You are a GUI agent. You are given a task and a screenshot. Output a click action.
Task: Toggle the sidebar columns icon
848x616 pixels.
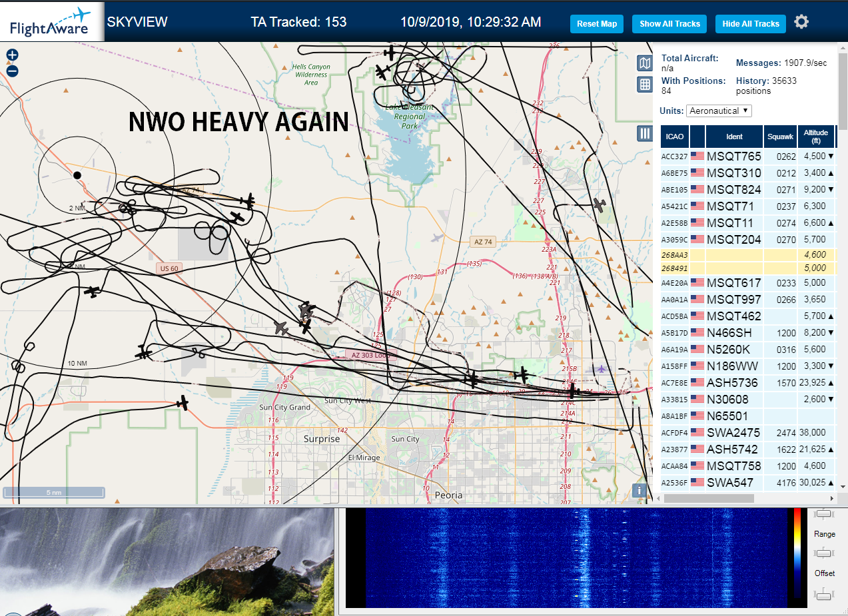pyautogui.click(x=644, y=133)
